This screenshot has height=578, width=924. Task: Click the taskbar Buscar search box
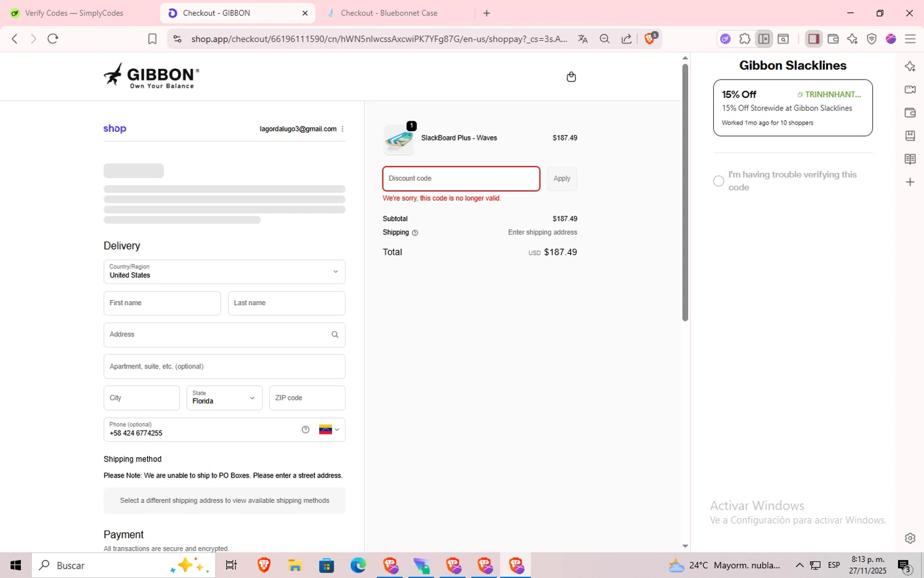[124, 565]
